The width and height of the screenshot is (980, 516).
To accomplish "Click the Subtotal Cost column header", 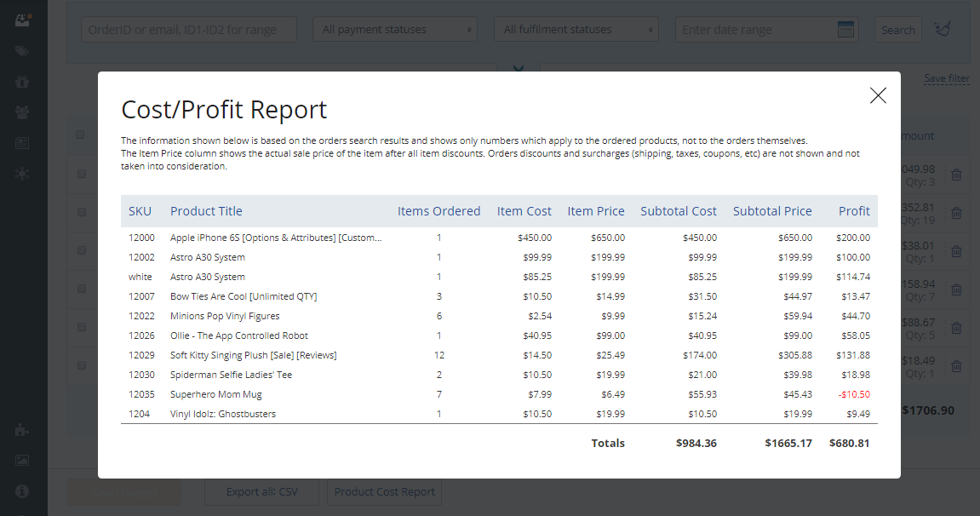I will tap(678, 211).
